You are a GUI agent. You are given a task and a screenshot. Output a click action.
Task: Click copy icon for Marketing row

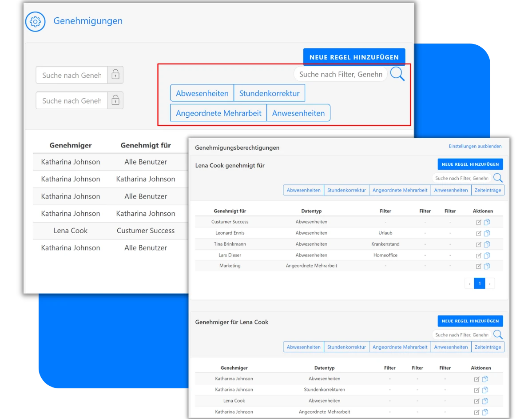point(487,266)
